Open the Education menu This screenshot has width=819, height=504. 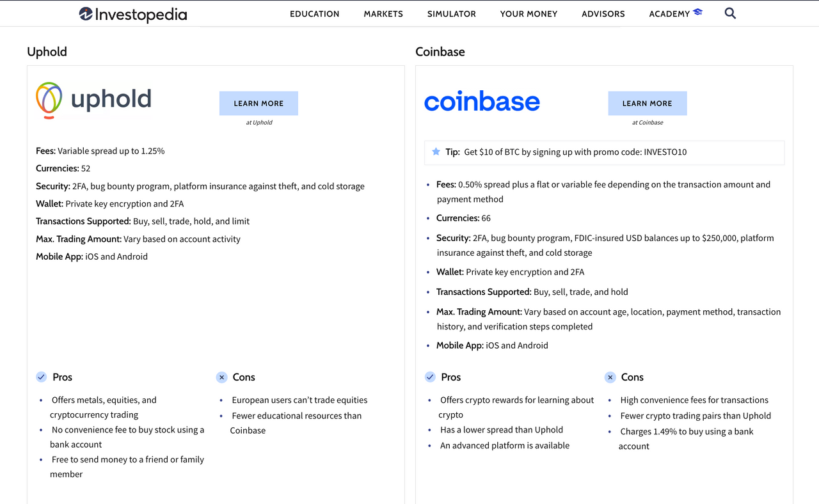pos(315,13)
